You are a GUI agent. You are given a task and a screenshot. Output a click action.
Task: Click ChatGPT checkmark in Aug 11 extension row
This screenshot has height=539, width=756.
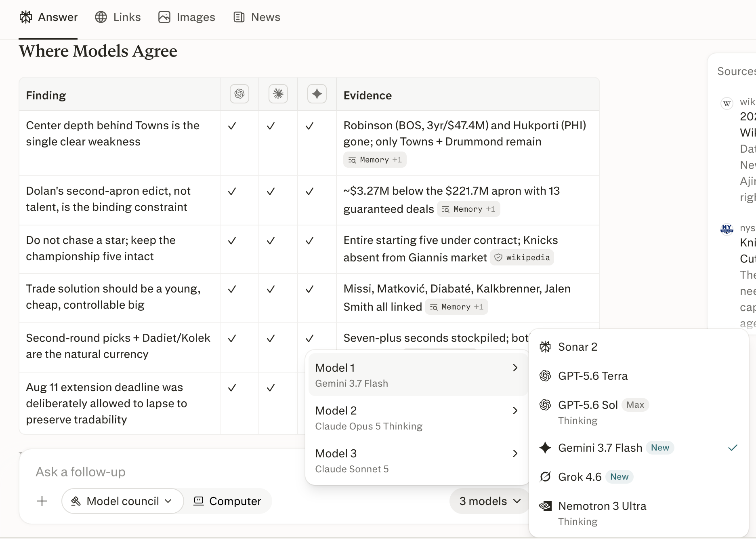pyautogui.click(x=232, y=388)
